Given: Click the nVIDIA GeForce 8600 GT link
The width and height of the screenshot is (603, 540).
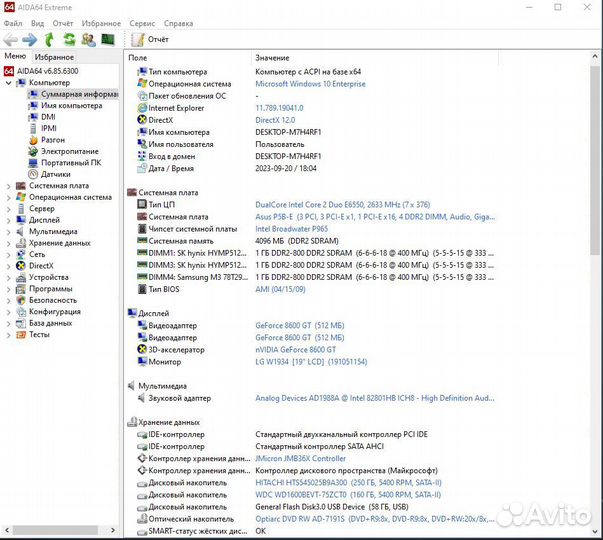Looking at the screenshot, I should coord(295,350).
